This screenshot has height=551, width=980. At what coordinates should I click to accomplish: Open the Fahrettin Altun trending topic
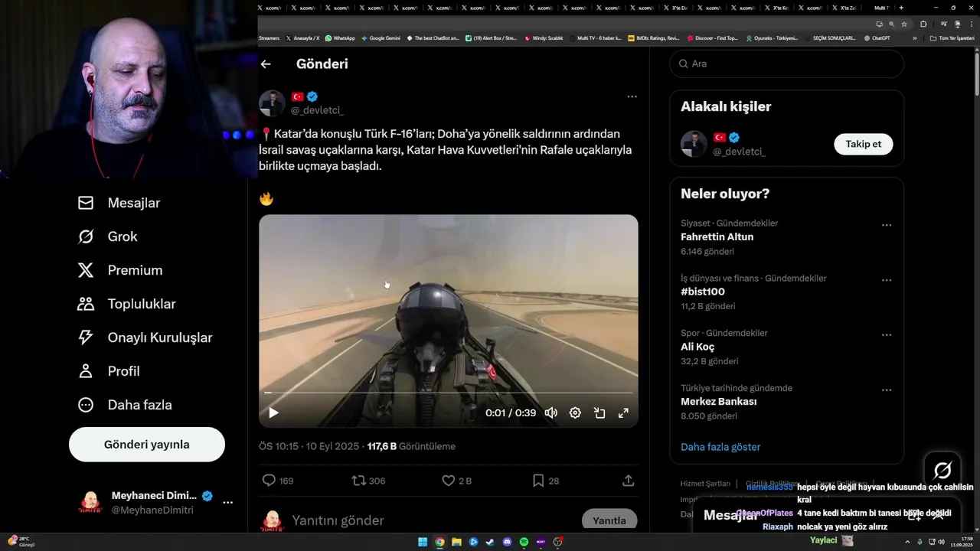pos(717,237)
